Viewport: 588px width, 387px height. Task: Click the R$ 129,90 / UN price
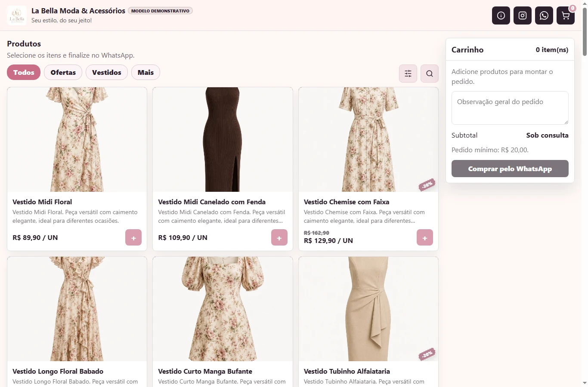tap(328, 241)
